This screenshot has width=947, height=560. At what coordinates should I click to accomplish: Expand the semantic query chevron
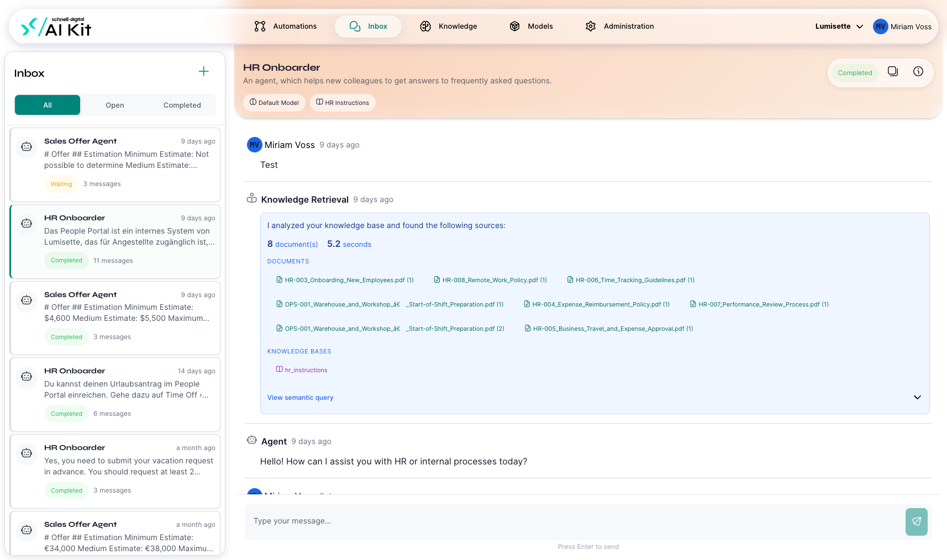(917, 398)
